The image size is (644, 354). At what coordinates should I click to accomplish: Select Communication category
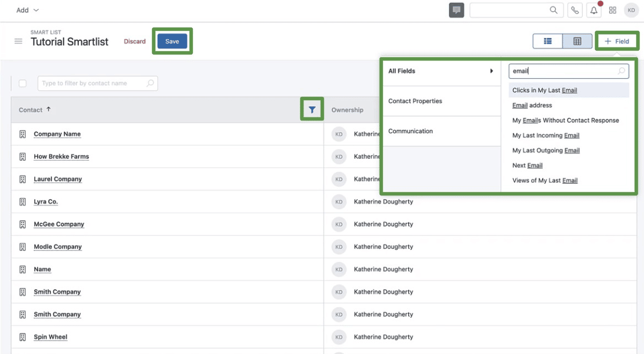click(x=441, y=131)
